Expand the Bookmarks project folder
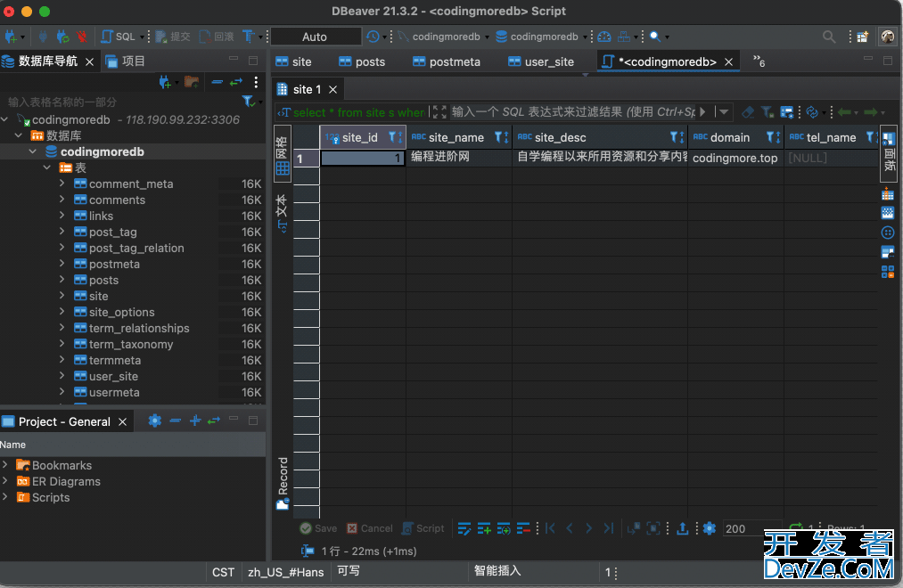 click(4, 465)
